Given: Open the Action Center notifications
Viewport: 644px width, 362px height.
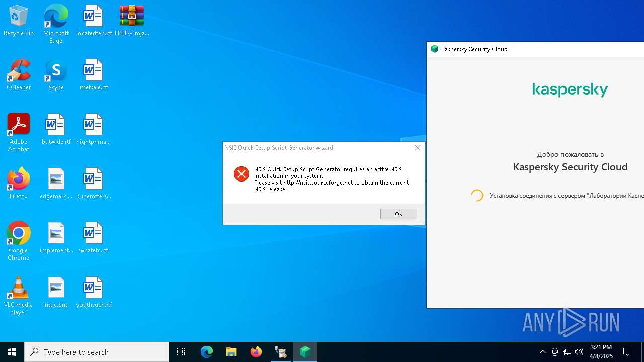Looking at the screenshot, I should (x=627, y=352).
